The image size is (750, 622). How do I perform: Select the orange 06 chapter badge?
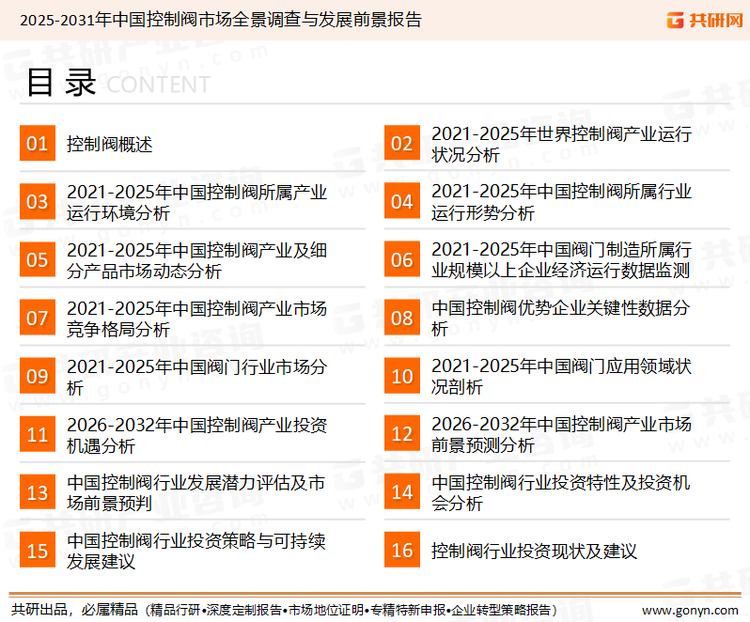pos(402,259)
